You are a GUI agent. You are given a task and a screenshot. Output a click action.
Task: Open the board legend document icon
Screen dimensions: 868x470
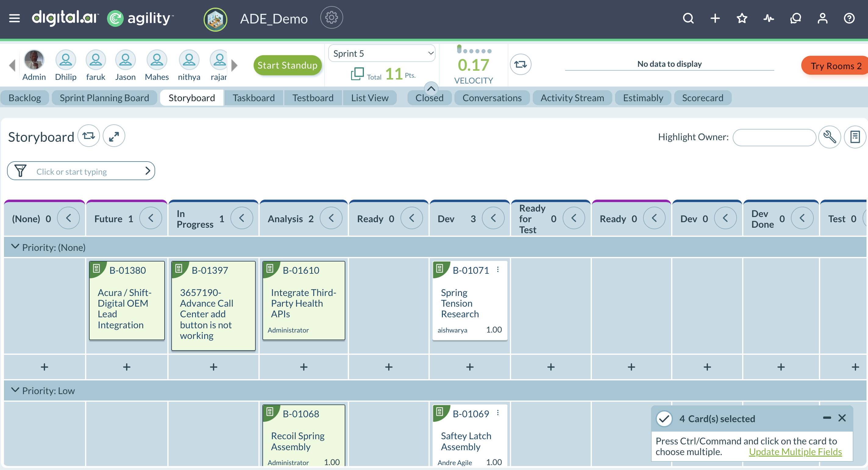[855, 137]
